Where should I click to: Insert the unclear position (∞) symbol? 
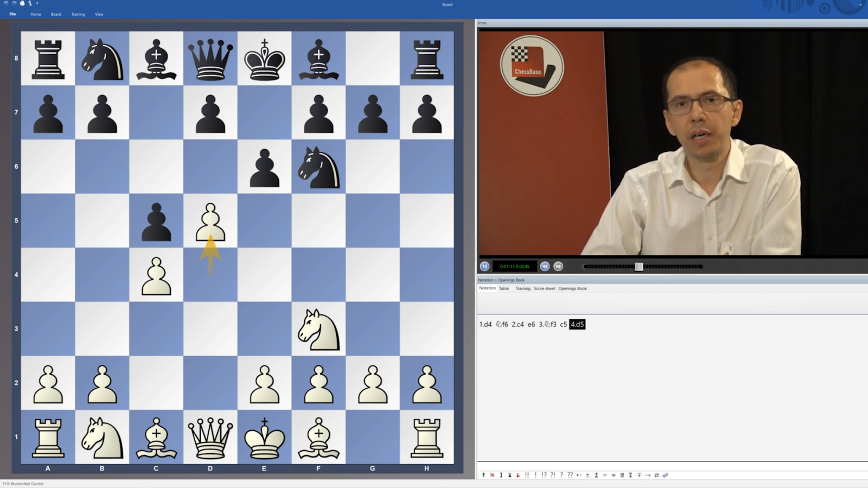pyautogui.click(x=614, y=475)
